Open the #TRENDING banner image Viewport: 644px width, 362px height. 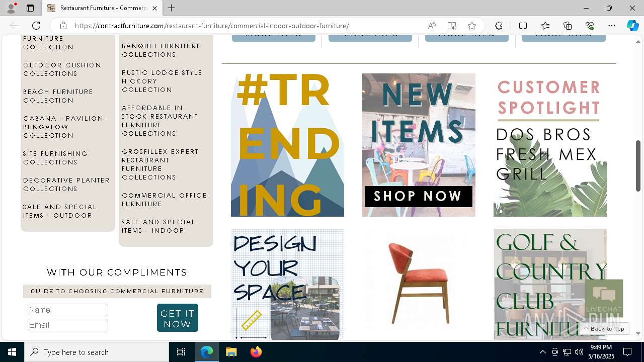click(287, 145)
